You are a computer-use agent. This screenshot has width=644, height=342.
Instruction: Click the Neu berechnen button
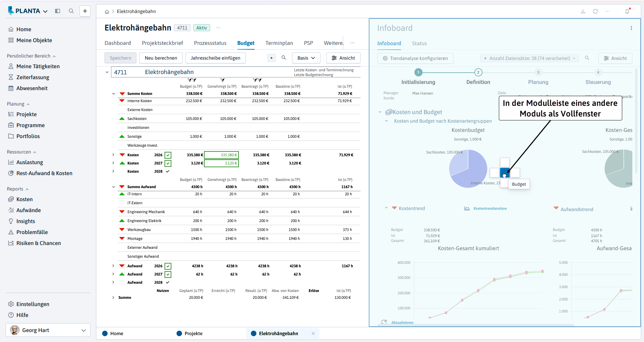click(161, 58)
